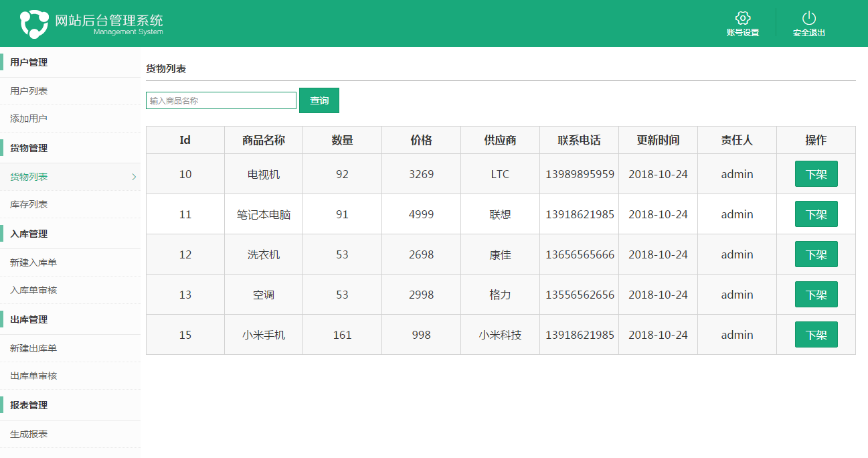Click phone number 13656565666
The image size is (868, 458).
pos(580,254)
